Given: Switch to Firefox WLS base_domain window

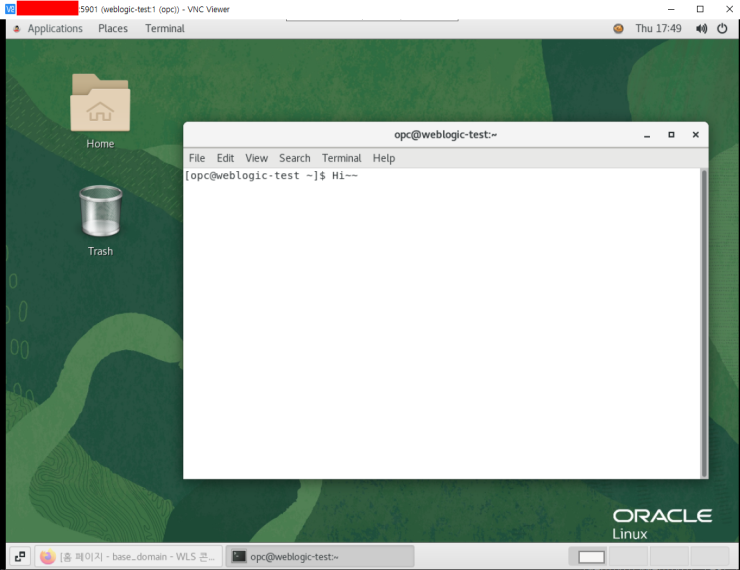Looking at the screenshot, I should click(128, 556).
